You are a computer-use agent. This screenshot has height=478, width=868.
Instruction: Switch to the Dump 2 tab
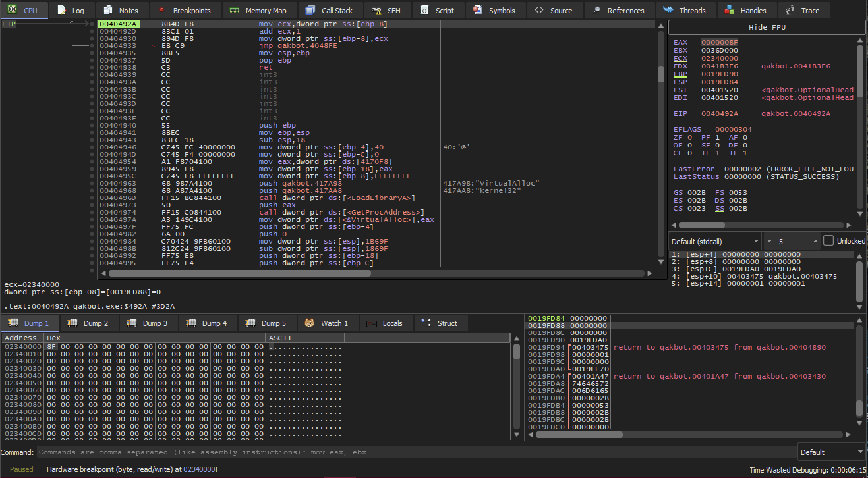(x=89, y=323)
